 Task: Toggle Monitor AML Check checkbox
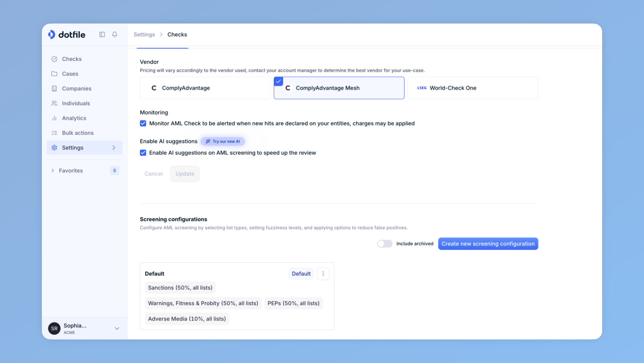click(x=143, y=123)
